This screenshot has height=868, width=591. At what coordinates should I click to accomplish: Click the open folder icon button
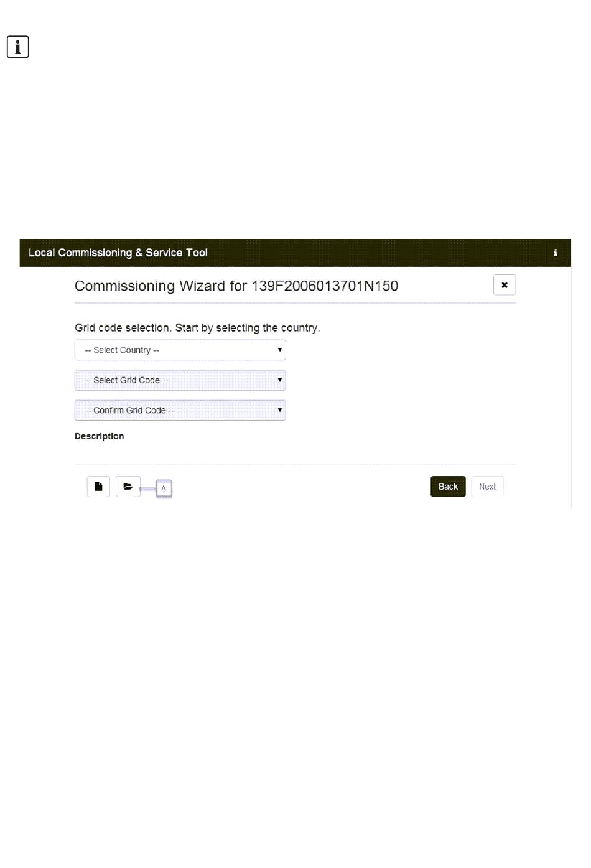point(128,487)
